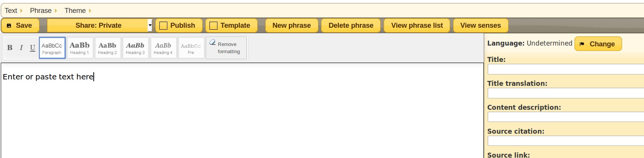Toggle the Template checkbox

(x=214, y=25)
